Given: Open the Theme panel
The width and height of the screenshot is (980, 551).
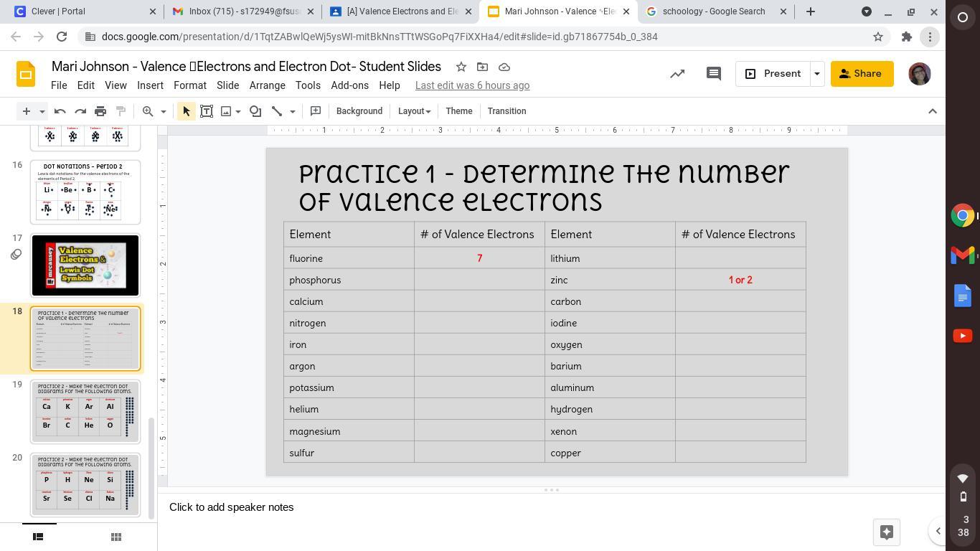Looking at the screenshot, I should pyautogui.click(x=459, y=111).
